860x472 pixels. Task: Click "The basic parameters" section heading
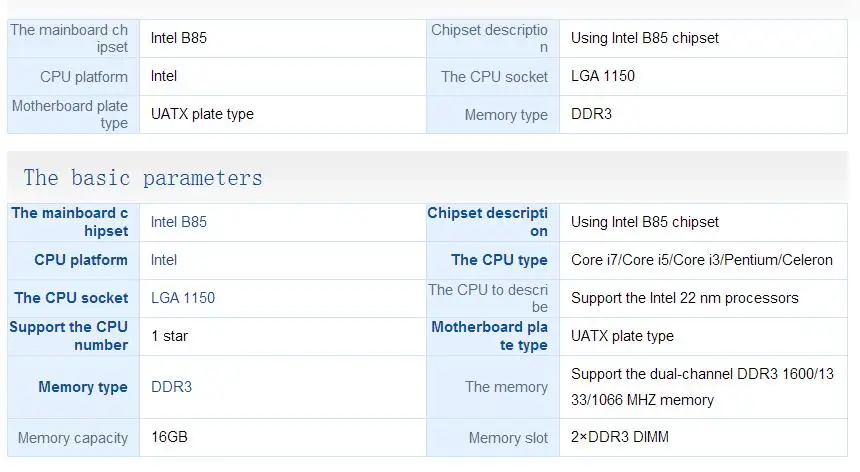[143, 178]
